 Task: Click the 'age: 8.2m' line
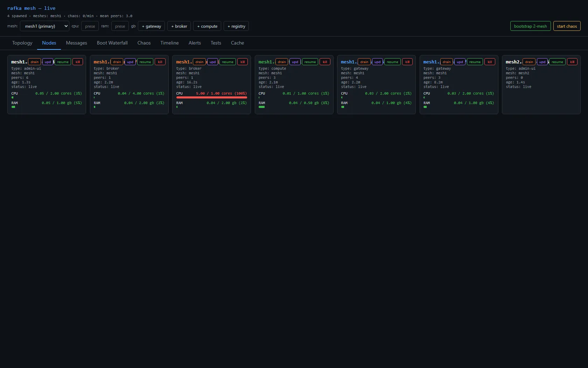(433, 82)
